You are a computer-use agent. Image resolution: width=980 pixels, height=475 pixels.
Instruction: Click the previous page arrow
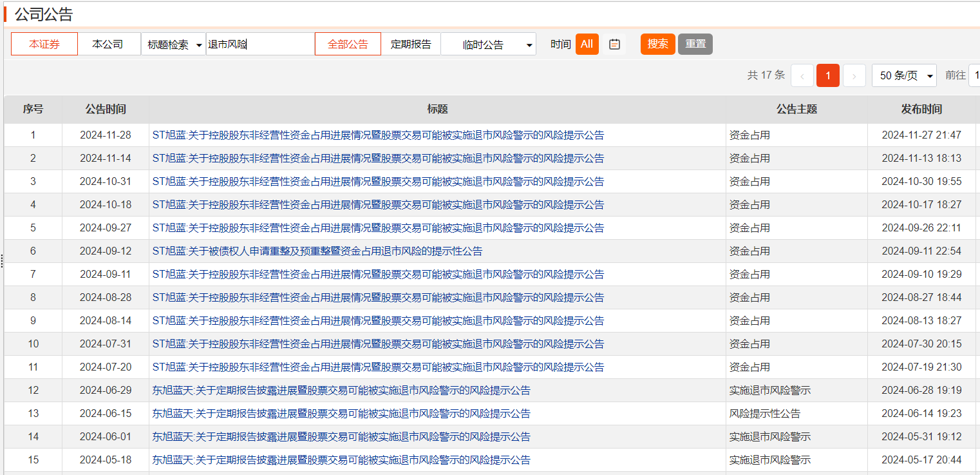802,75
